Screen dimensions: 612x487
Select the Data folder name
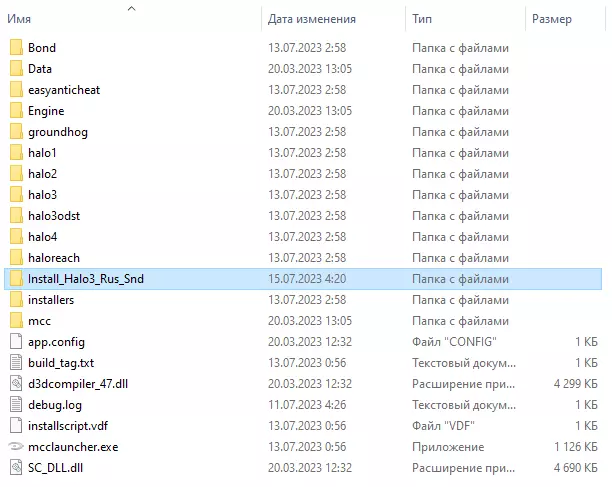[40, 69]
